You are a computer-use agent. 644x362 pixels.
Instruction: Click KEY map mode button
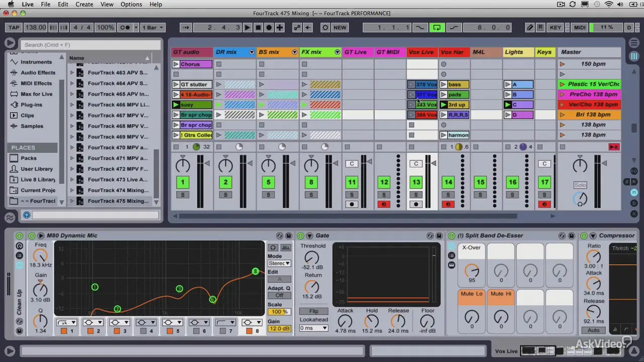(555, 28)
